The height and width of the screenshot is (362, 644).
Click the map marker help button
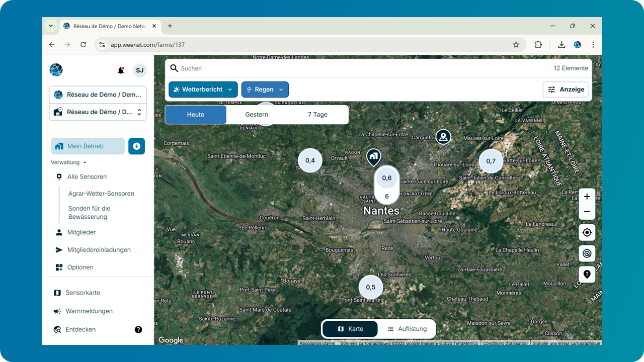tap(587, 275)
